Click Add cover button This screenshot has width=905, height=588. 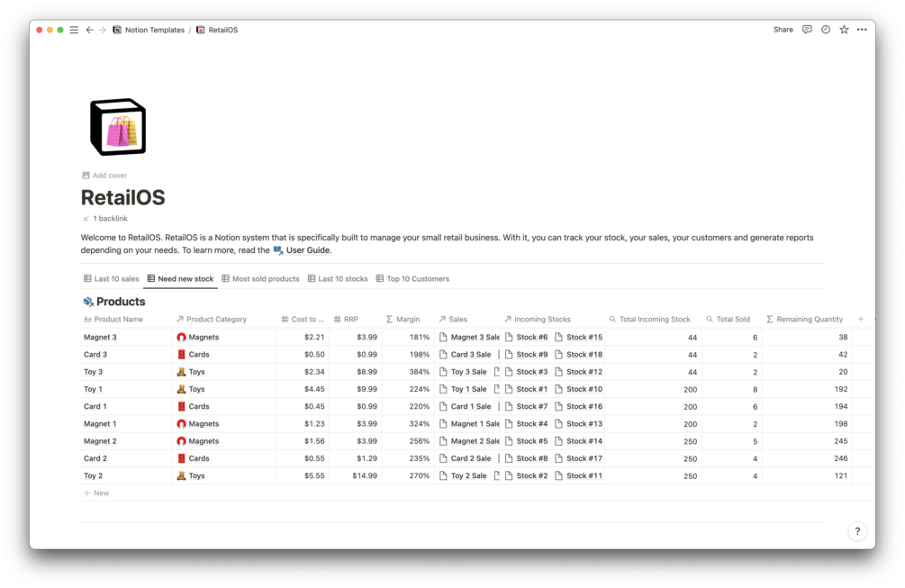tap(104, 176)
